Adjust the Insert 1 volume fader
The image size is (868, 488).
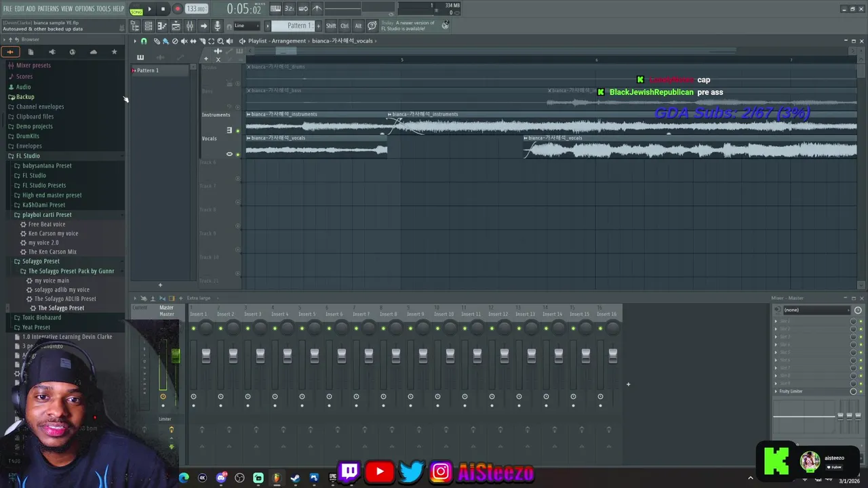point(206,354)
